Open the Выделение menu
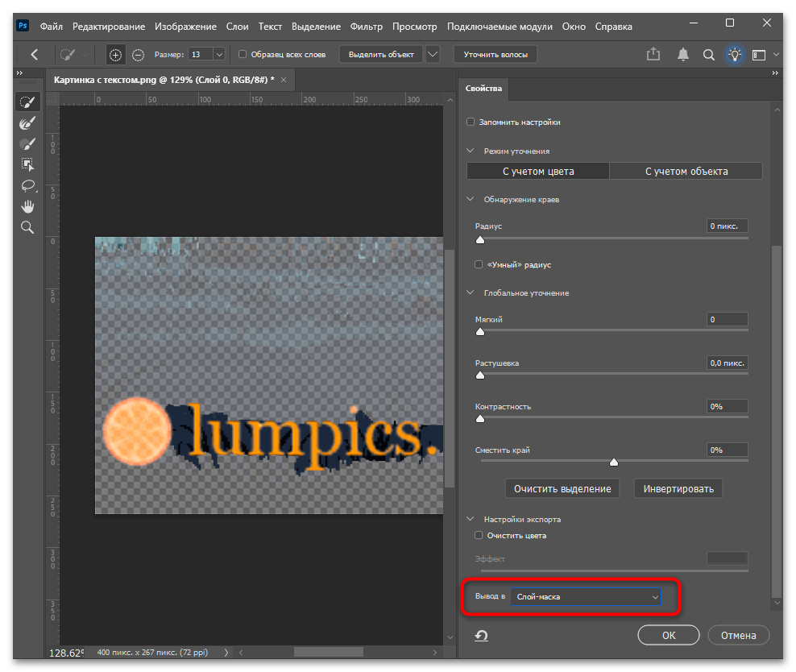 coord(317,27)
